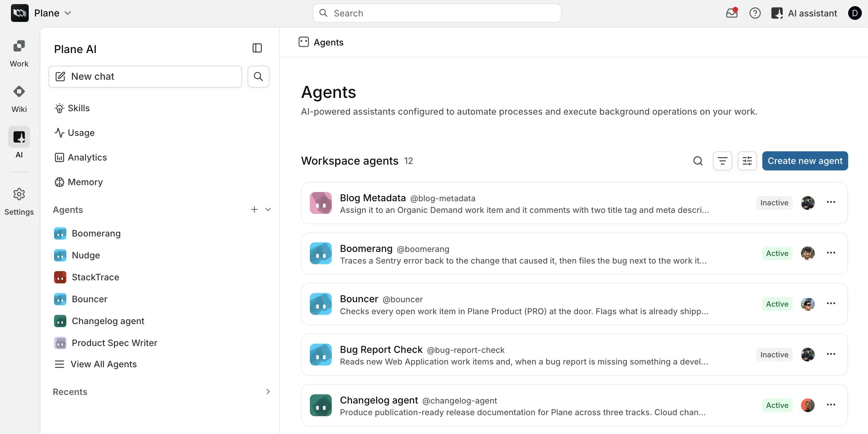Start a New chat
868x434 pixels.
(145, 77)
